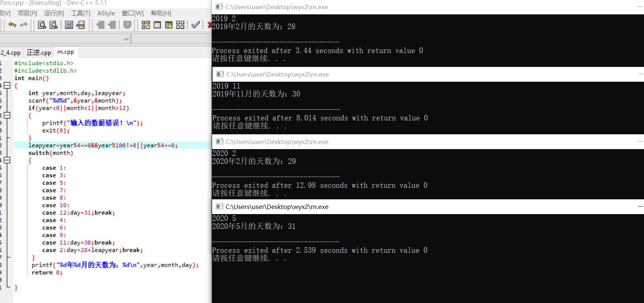Click the 'int main()' code line
Viewport: 644px width, 303px height.
32,78
